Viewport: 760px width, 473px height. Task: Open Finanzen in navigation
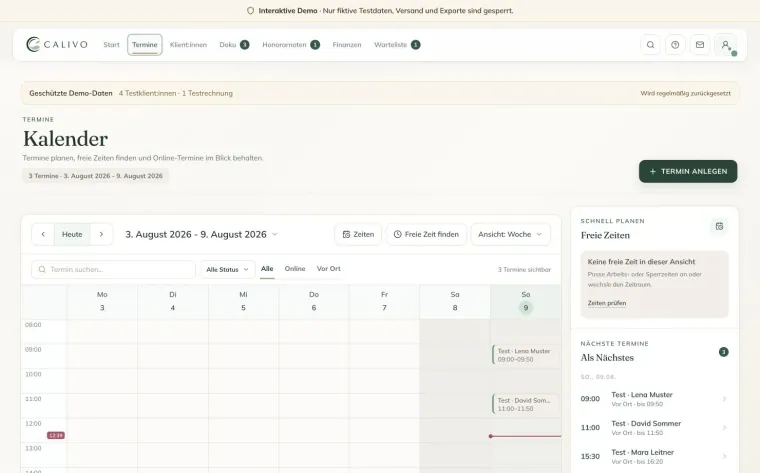[x=347, y=45]
